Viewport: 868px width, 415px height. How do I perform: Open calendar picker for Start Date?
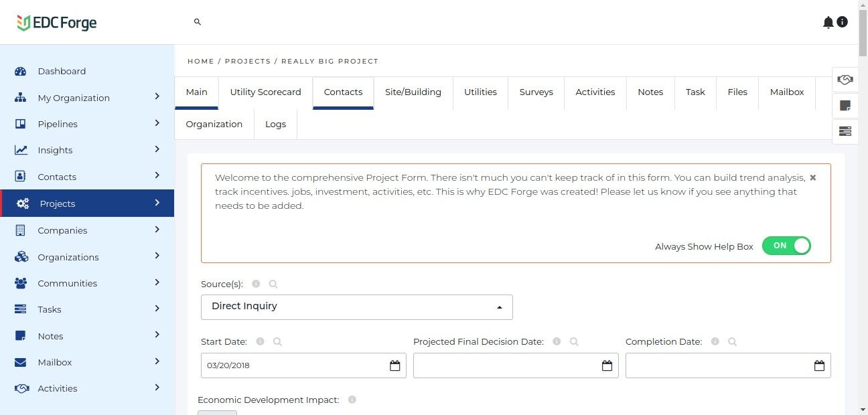click(395, 365)
